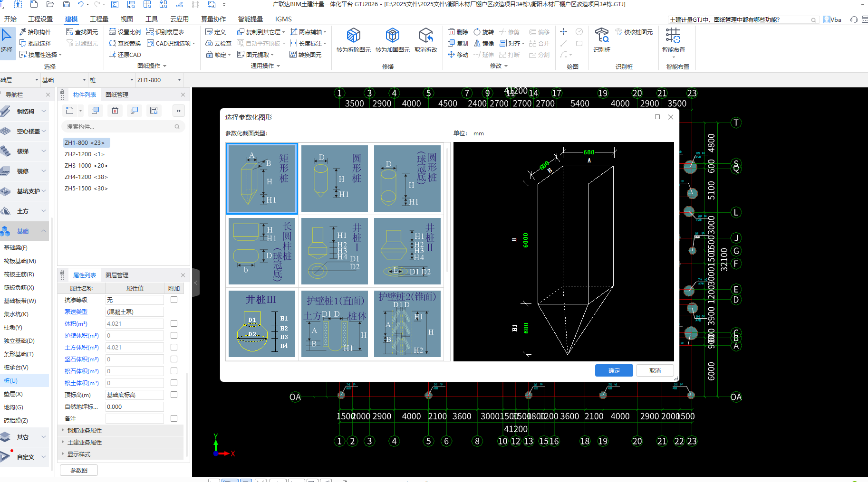Click the 识别楼层表 tool
This screenshot has height=482, width=868.
[165, 32]
